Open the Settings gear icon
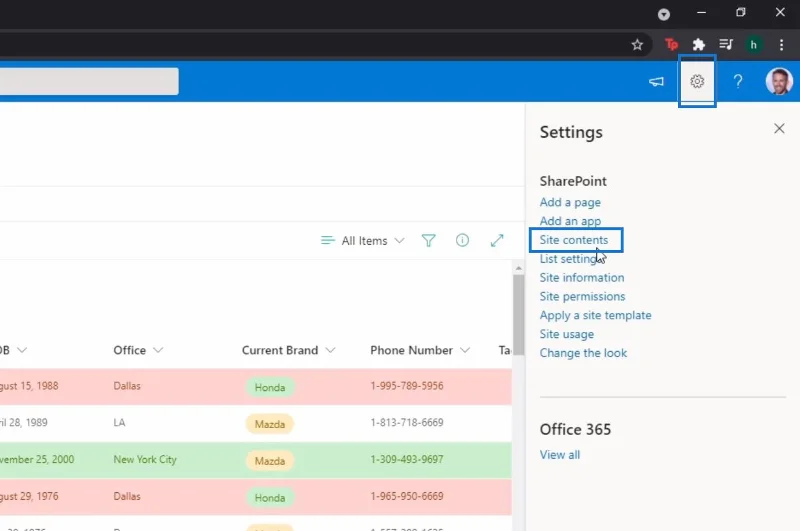The image size is (800, 531). (x=697, y=81)
